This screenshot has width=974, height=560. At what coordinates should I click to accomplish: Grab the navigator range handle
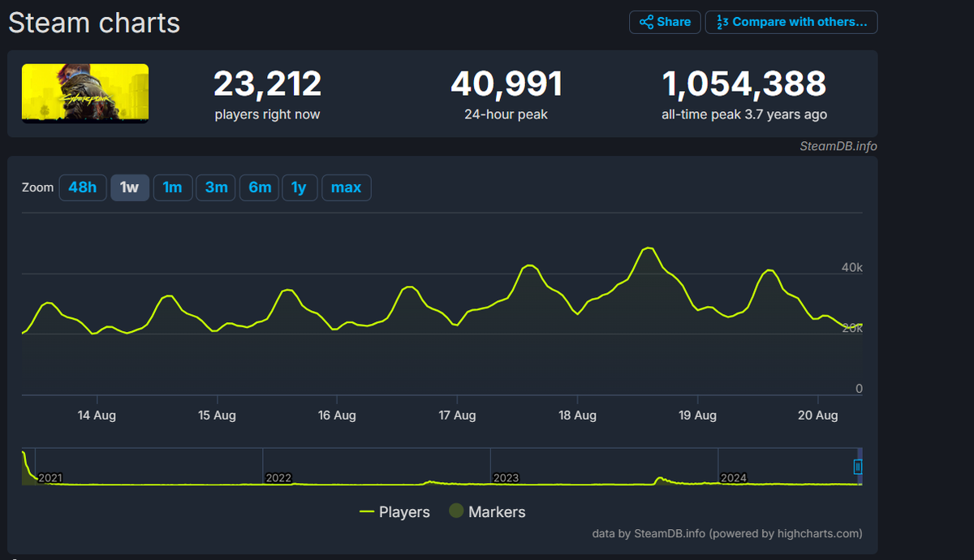point(857,467)
